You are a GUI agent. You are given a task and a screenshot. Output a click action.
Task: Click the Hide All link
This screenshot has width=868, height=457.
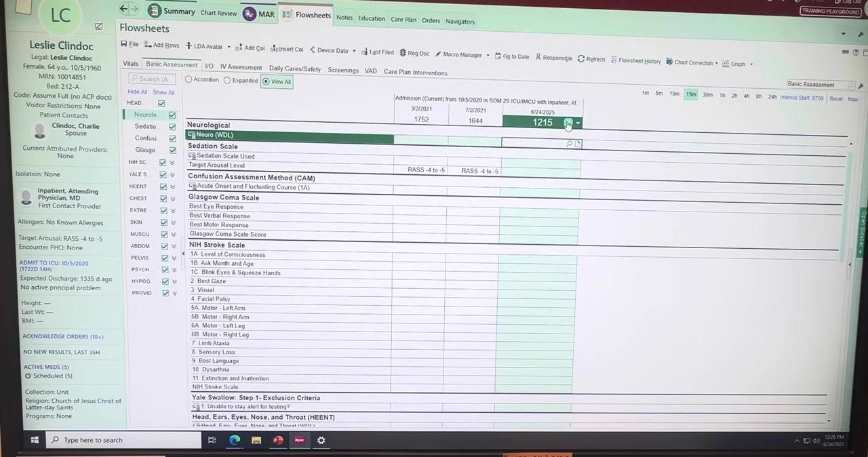pyautogui.click(x=137, y=92)
